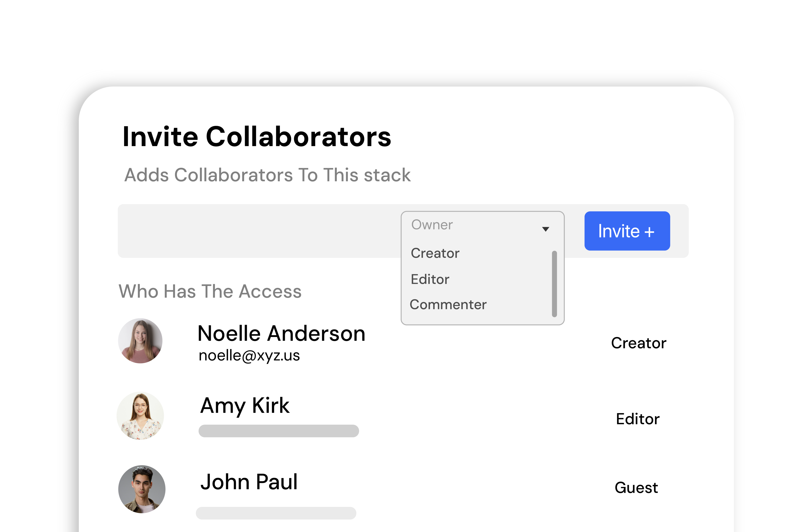Change John Paul's Guest role label

(636, 488)
